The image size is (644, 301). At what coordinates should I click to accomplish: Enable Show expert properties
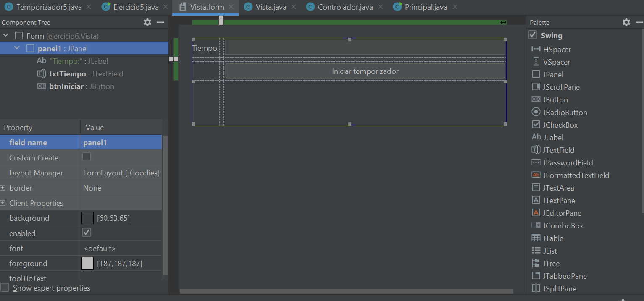pos(5,288)
